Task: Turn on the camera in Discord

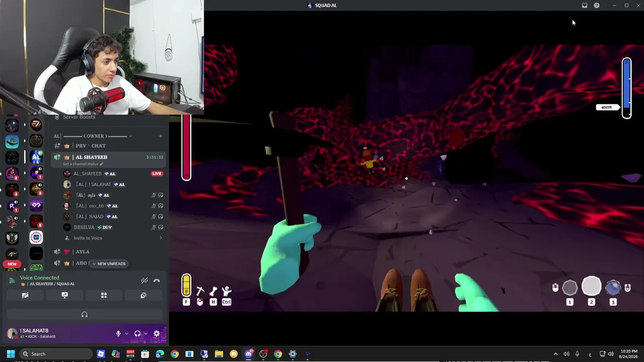Action: pos(25,295)
